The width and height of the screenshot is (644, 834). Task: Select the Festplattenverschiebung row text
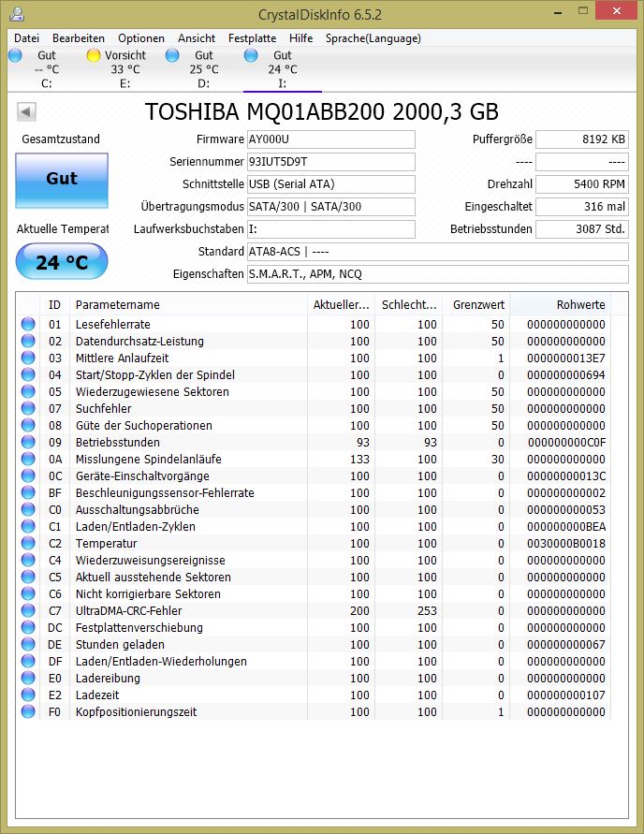tap(139, 628)
